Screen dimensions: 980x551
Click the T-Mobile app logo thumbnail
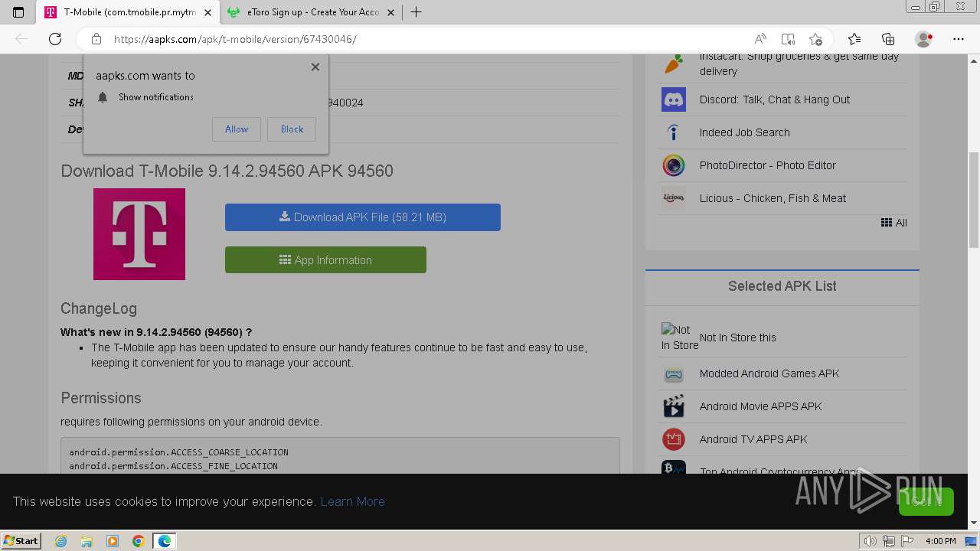point(139,234)
